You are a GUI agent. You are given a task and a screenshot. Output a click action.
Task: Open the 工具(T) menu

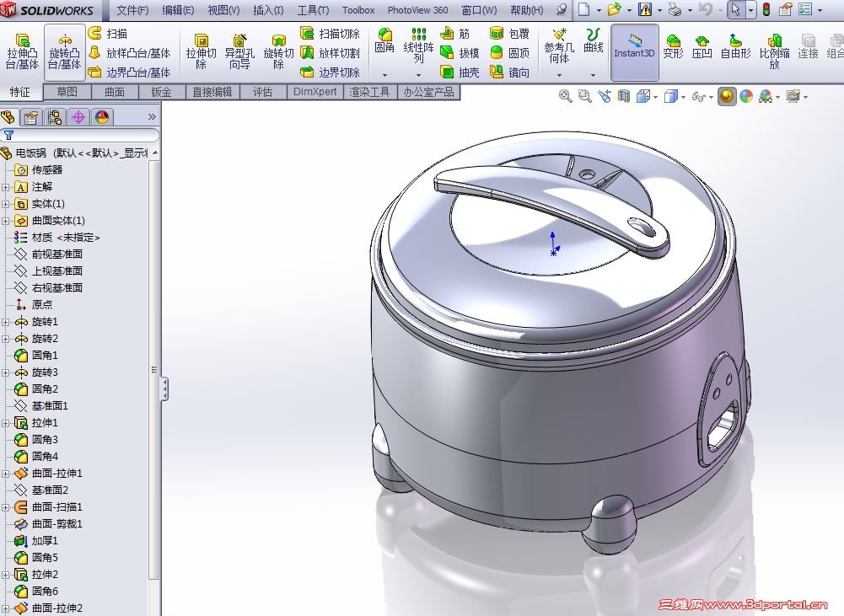314,9
